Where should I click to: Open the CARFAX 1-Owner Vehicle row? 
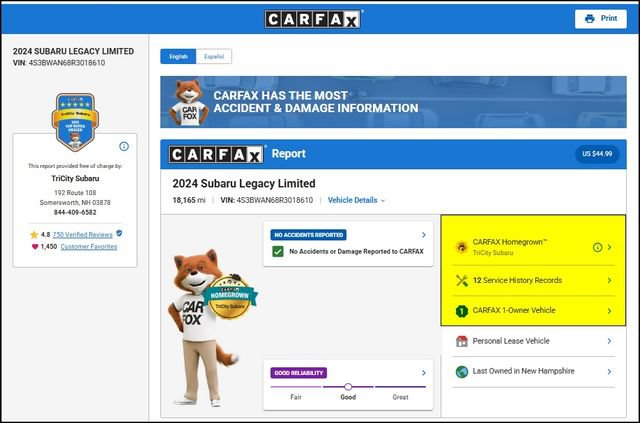coord(533,311)
